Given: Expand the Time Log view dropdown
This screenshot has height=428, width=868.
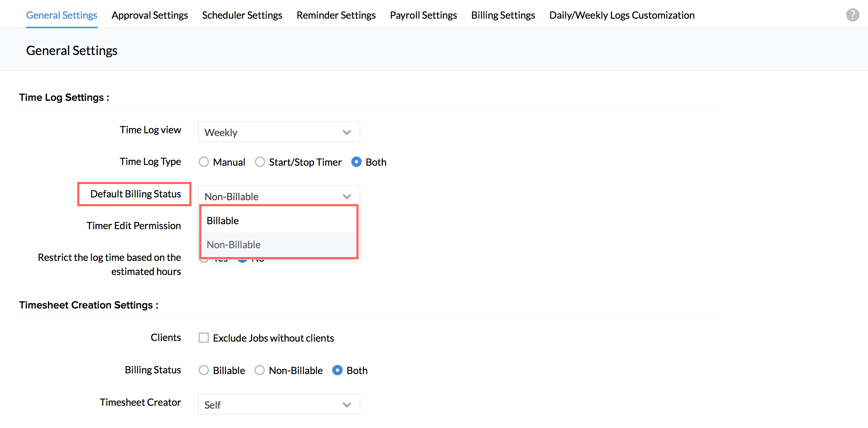Looking at the screenshot, I should 279,132.
